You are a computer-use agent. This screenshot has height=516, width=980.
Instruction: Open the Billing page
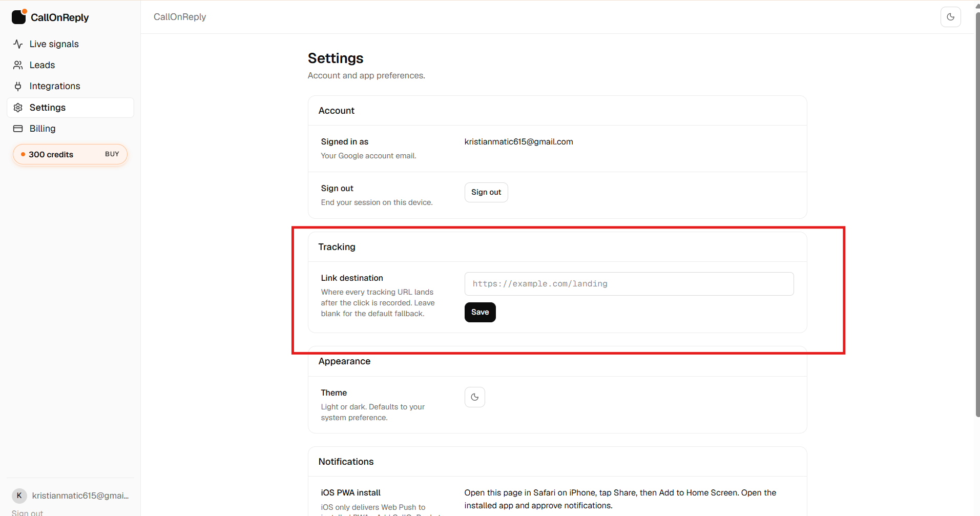coord(70,129)
